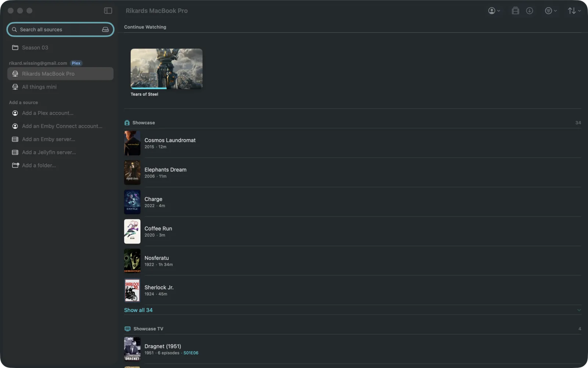Open the Charge movie row

pyautogui.click(x=352, y=202)
